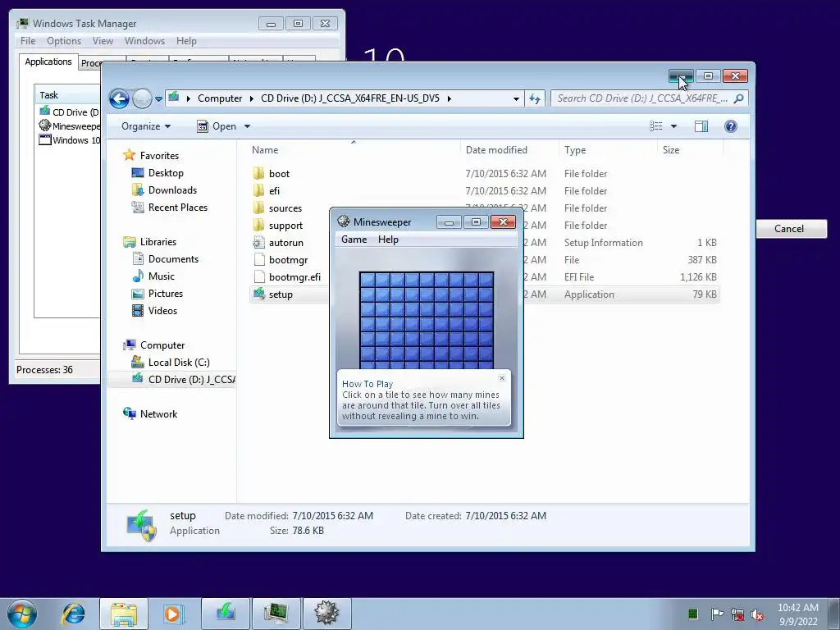
Task: Expand the address bar history dropdown
Action: pyautogui.click(x=516, y=98)
